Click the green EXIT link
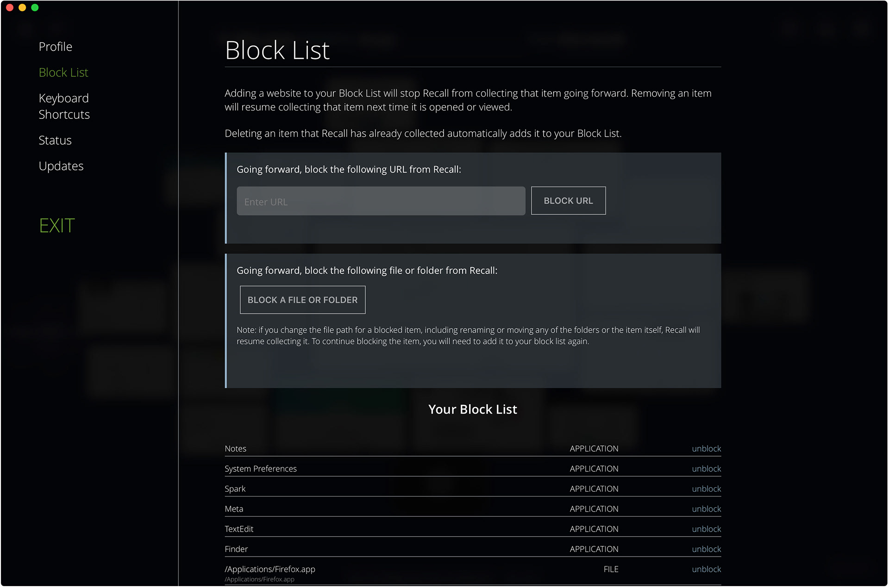 click(x=57, y=226)
